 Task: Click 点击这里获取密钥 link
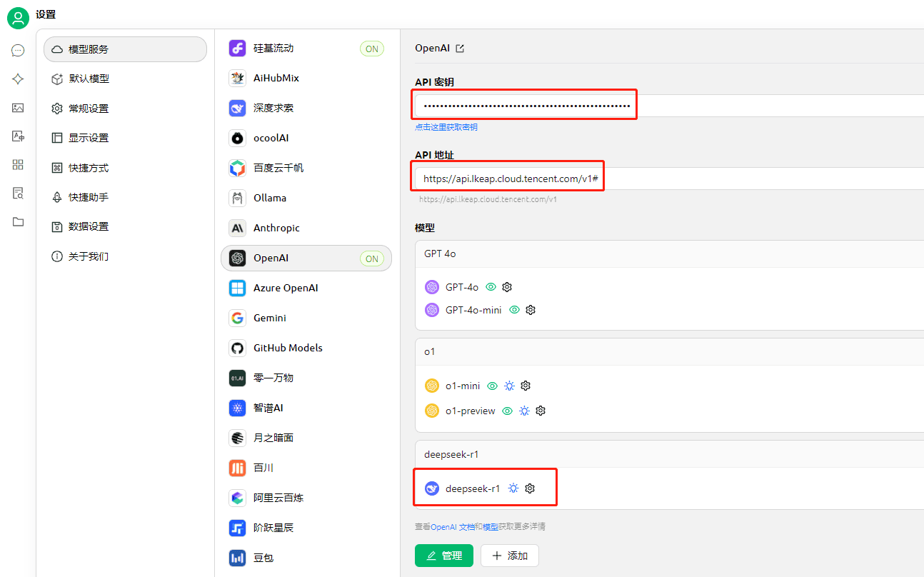tap(446, 127)
